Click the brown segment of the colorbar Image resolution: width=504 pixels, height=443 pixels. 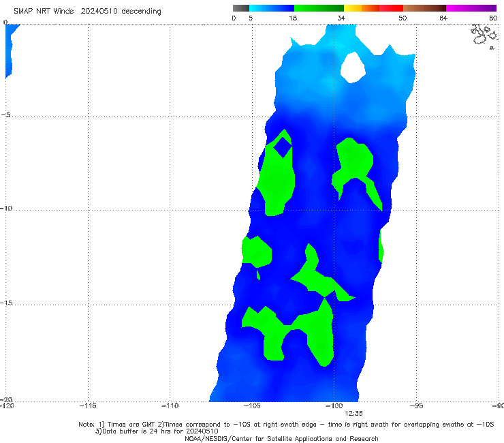coord(424,8)
